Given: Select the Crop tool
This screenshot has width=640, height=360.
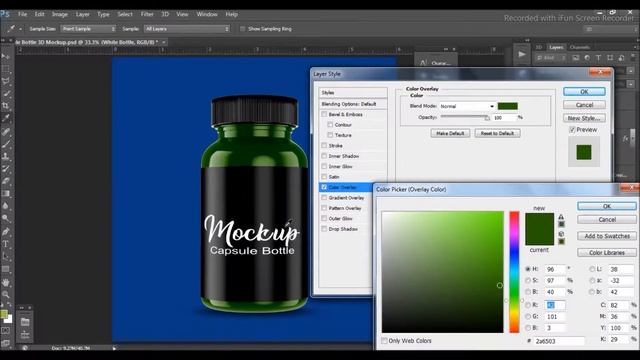Looking at the screenshot, I should pyautogui.click(x=6, y=106).
